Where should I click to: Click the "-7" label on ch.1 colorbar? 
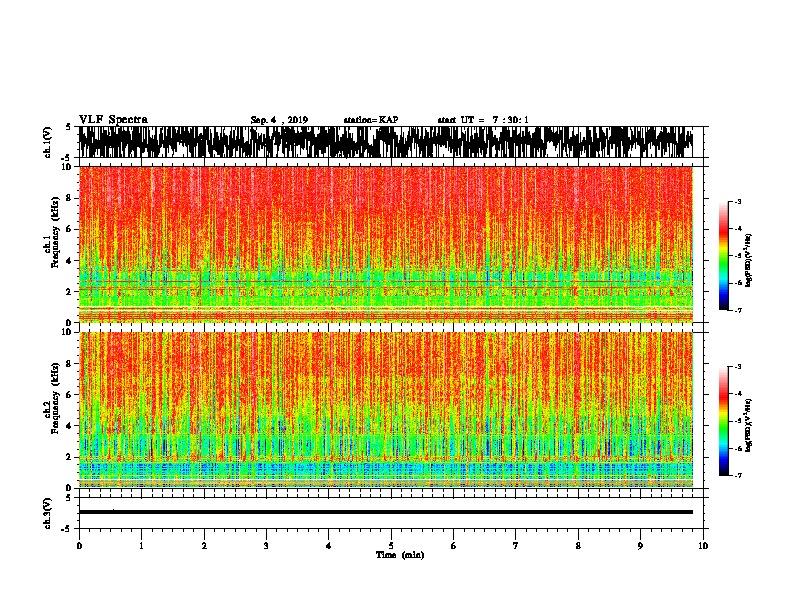pos(737,310)
